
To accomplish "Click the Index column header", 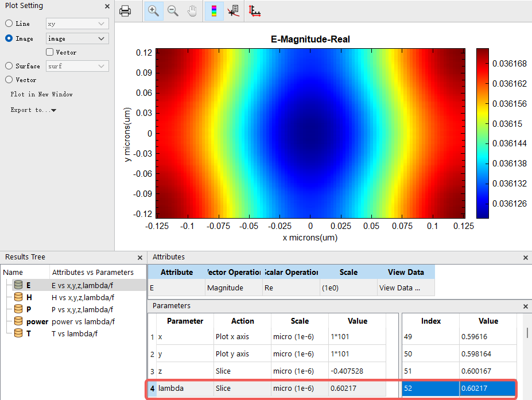I will click(431, 321).
